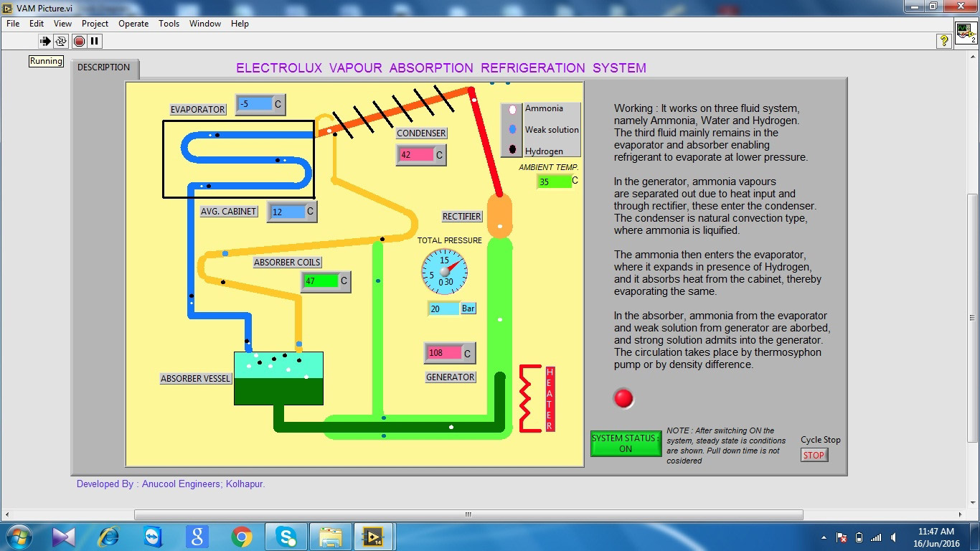980x551 pixels.
Task: Click the absorber vessel tank graphic
Action: pos(278,378)
